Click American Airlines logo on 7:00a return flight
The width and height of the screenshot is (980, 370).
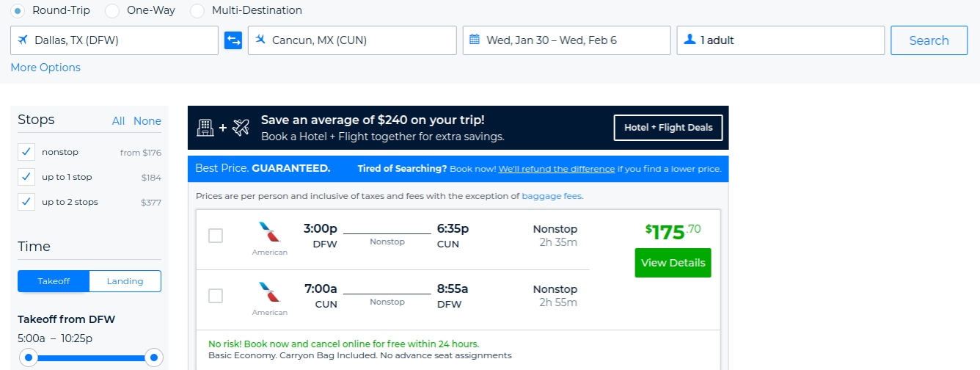[x=270, y=292]
